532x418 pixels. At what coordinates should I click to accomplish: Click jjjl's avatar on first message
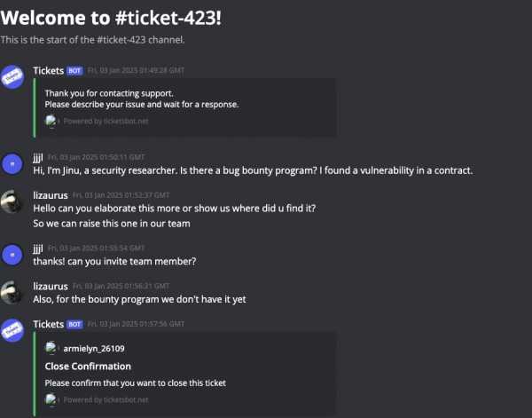[12, 164]
